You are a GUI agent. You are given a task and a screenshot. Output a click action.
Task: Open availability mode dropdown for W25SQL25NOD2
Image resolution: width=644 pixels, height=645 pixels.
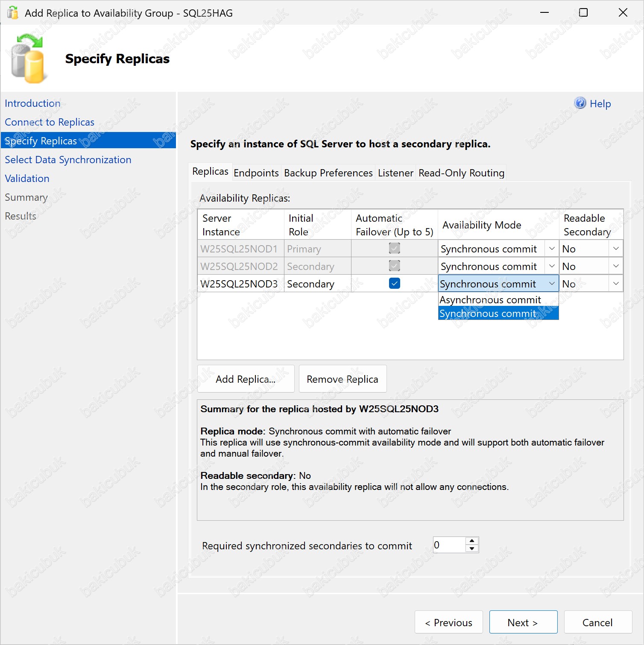click(552, 266)
